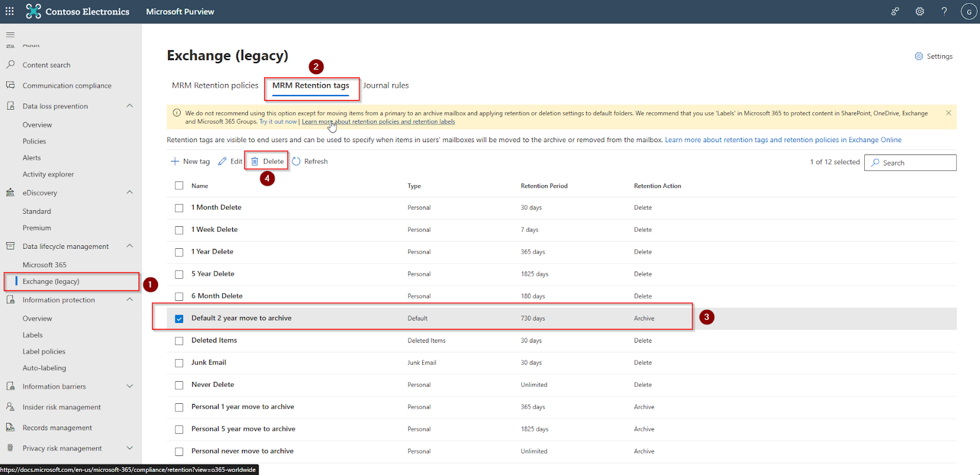Click the Information protection icon

(x=10, y=300)
